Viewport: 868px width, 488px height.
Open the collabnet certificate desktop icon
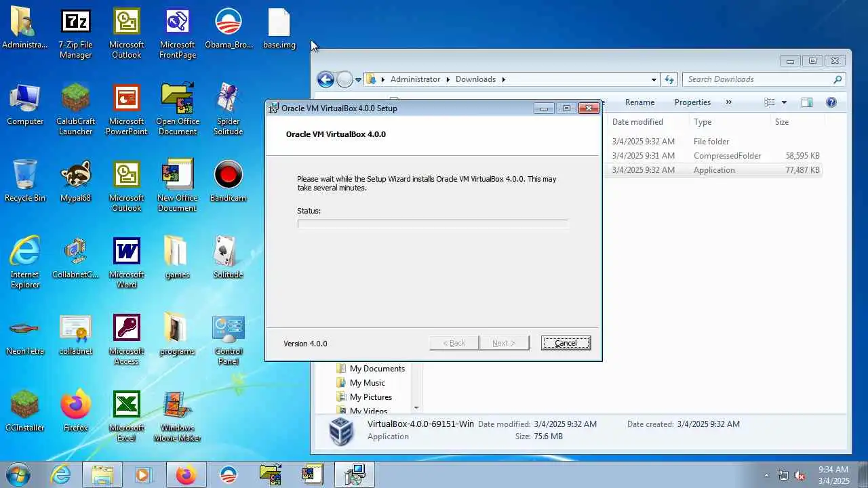(x=75, y=335)
